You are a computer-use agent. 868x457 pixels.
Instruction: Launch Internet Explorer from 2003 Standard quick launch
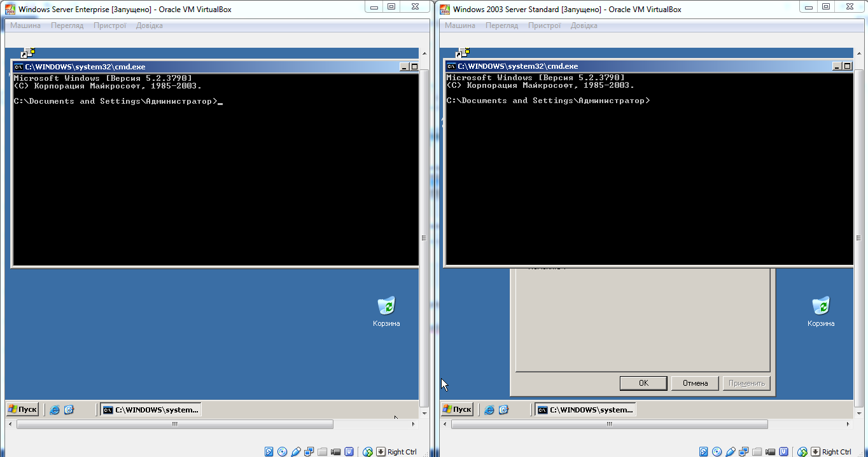pos(489,410)
